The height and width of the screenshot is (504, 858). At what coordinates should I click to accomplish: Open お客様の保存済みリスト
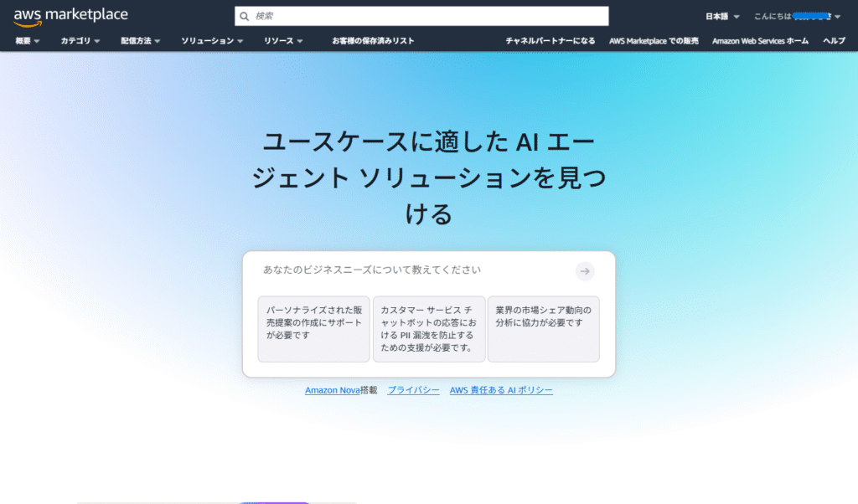[x=373, y=41]
